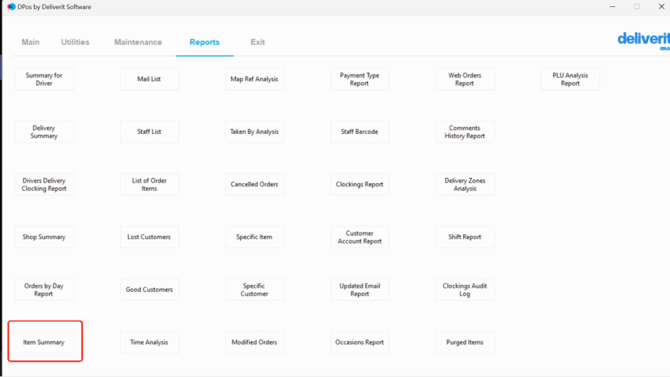Click the Staff Barcode button
Screen dimensions: 670x377
[x=359, y=132]
